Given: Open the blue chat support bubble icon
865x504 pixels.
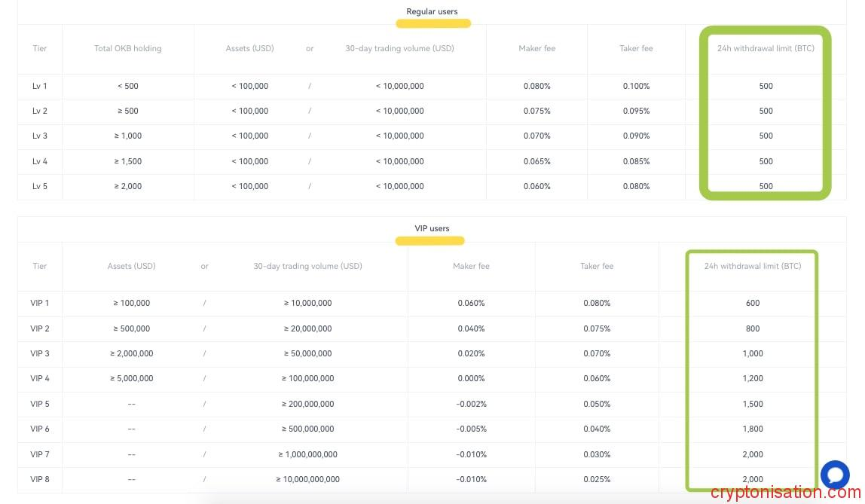Looking at the screenshot, I should 835,475.
